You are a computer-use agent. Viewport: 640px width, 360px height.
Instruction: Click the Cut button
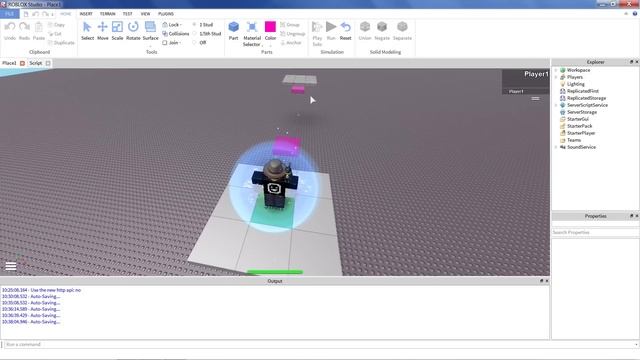(55, 33)
